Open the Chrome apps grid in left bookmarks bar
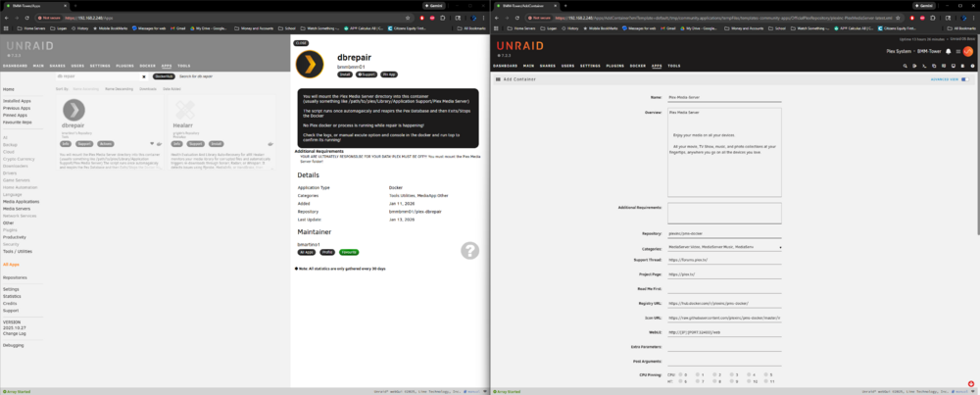Viewport: 980px width, 395px height. [x=7, y=28]
